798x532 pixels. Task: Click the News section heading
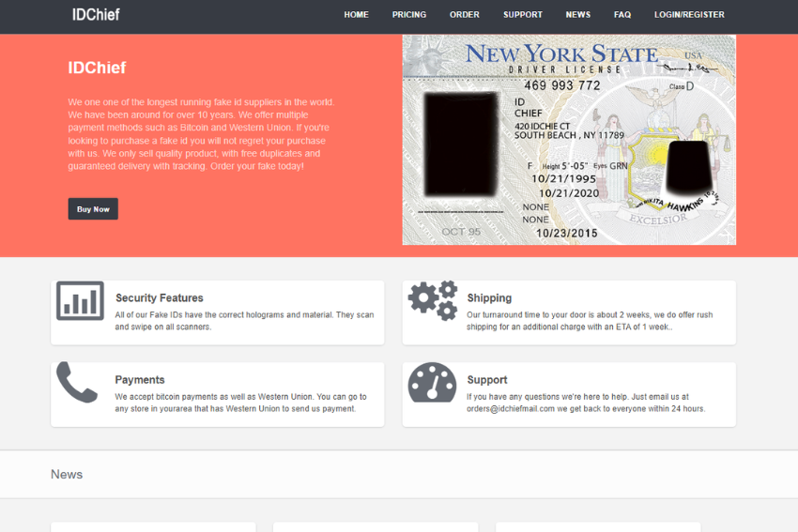tap(67, 475)
